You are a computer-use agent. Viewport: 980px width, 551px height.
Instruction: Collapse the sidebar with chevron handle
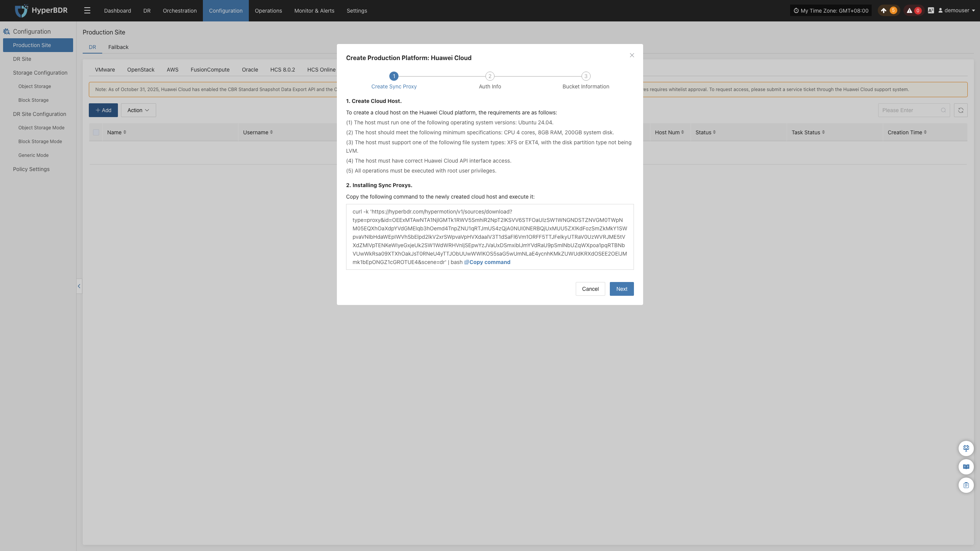click(79, 286)
